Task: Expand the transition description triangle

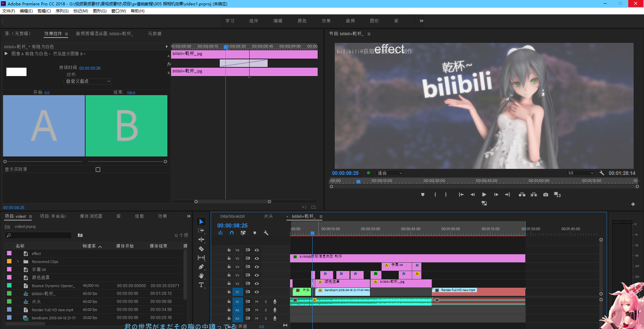Action: tap(6, 53)
